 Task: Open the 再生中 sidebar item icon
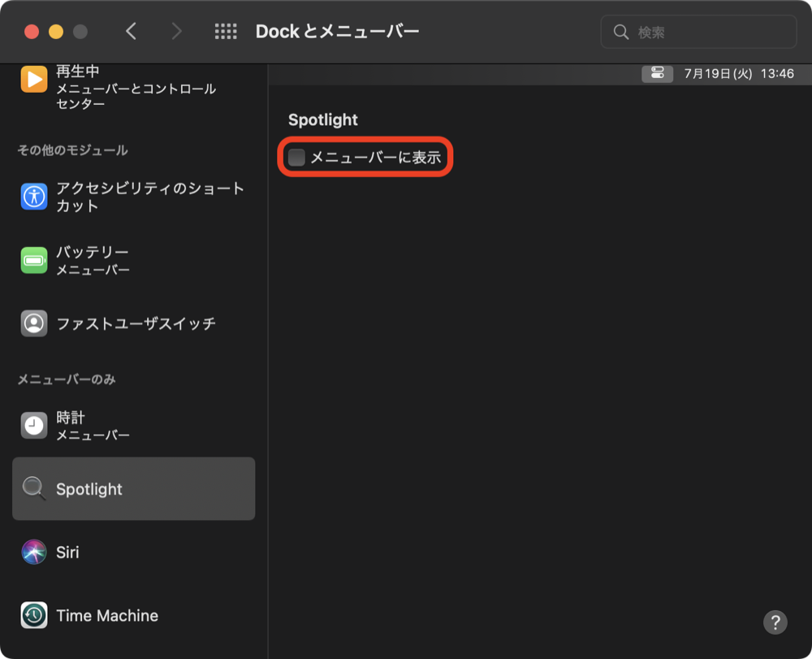tap(33, 80)
